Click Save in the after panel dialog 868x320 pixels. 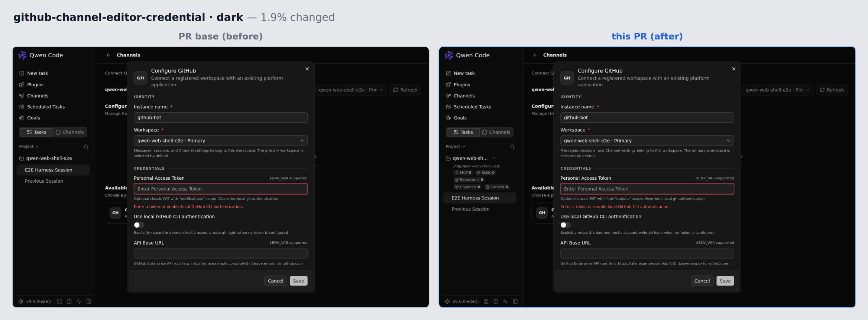(725, 281)
